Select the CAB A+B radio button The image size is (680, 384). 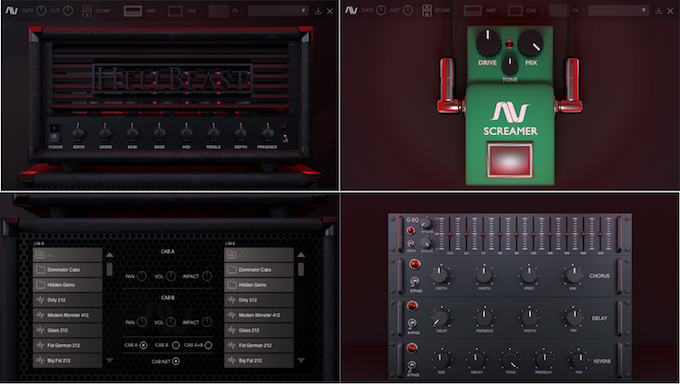pyautogui.click(x=209, y=345)
